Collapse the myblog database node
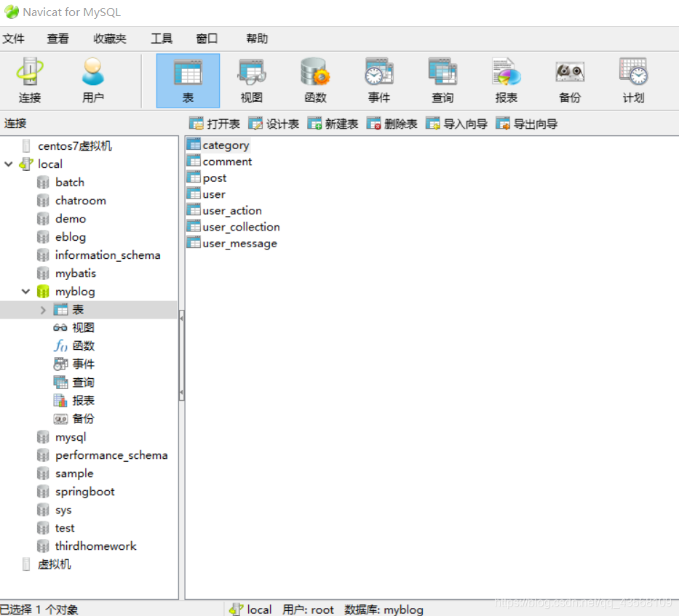This screenshot has height=616, width=679. (x=26, y=292)
